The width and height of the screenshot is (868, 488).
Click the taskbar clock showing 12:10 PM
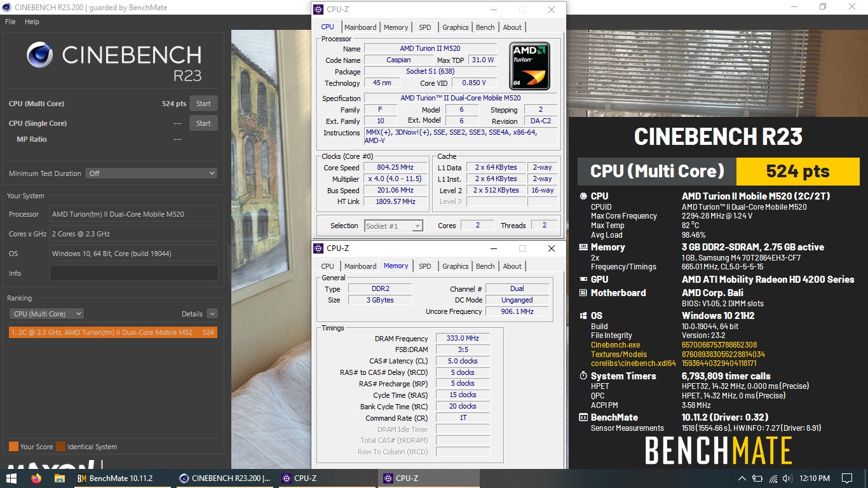pyautogui.click(x=815, y=478)
